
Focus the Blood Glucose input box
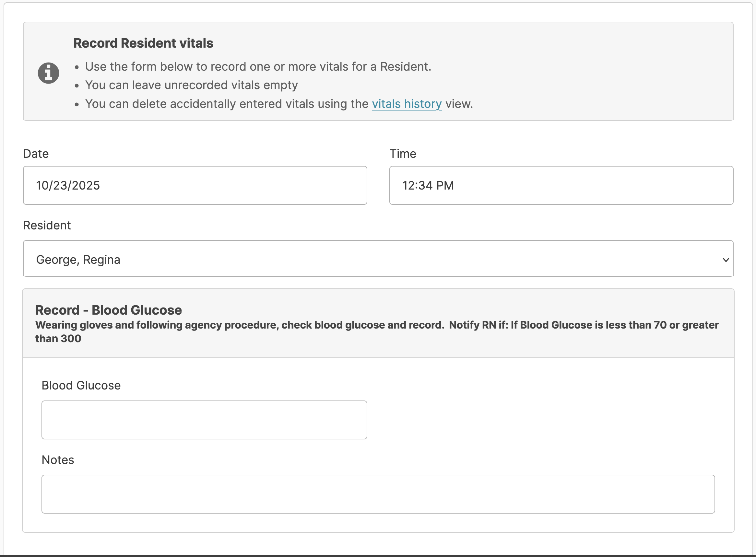204,419
